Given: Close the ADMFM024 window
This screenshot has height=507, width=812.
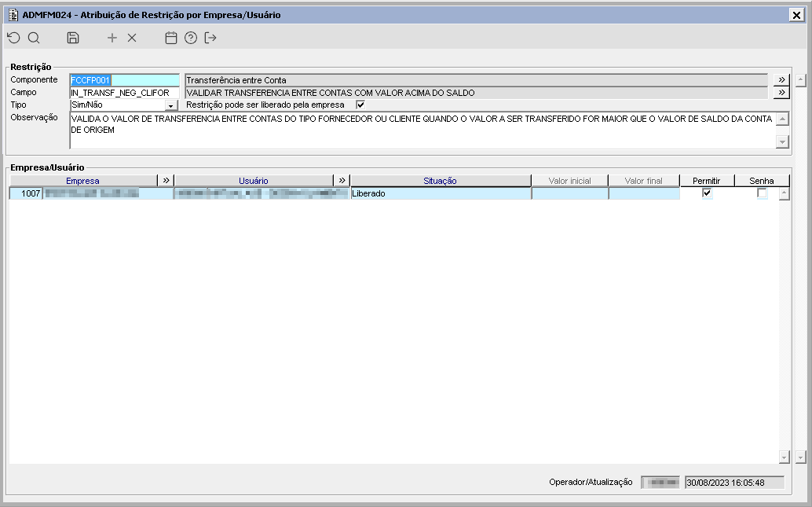Looking at the screenshot, I should 796,15.
